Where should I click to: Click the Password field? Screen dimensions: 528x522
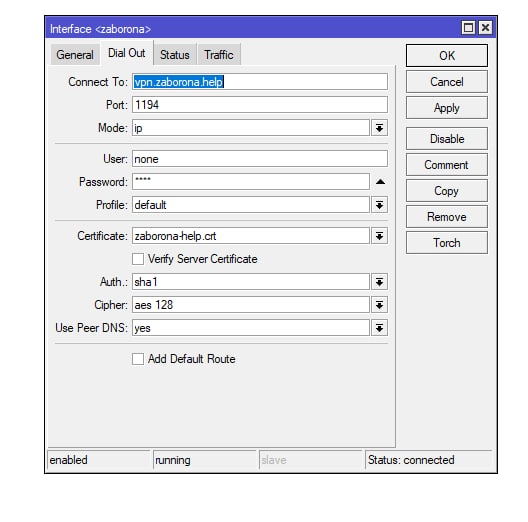(x=251, y=182)
